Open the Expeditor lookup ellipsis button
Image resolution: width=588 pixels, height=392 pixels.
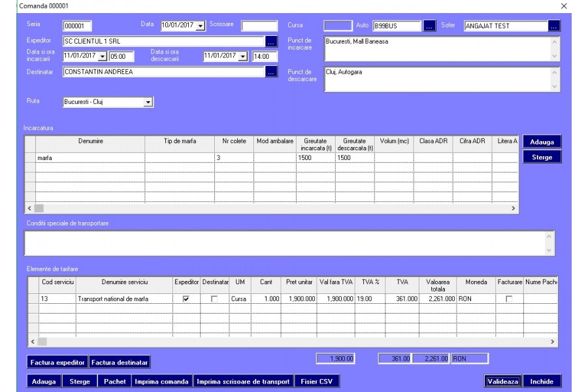[271, 41]
